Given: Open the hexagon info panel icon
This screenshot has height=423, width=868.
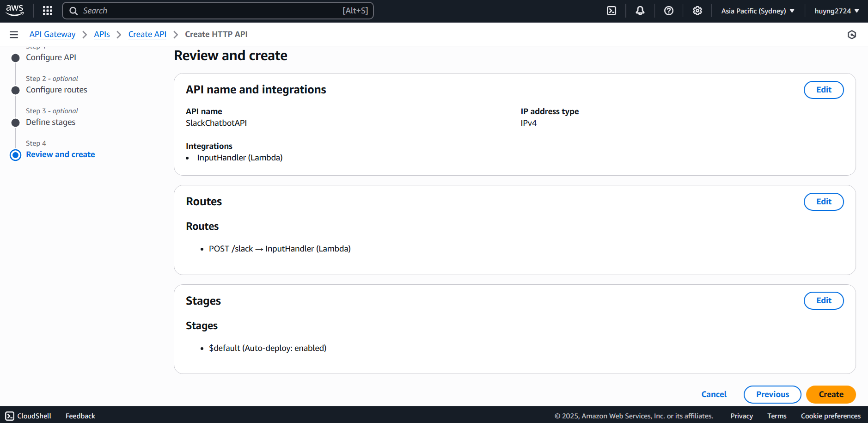Looking at the screenshot, I should pos(852,35).
